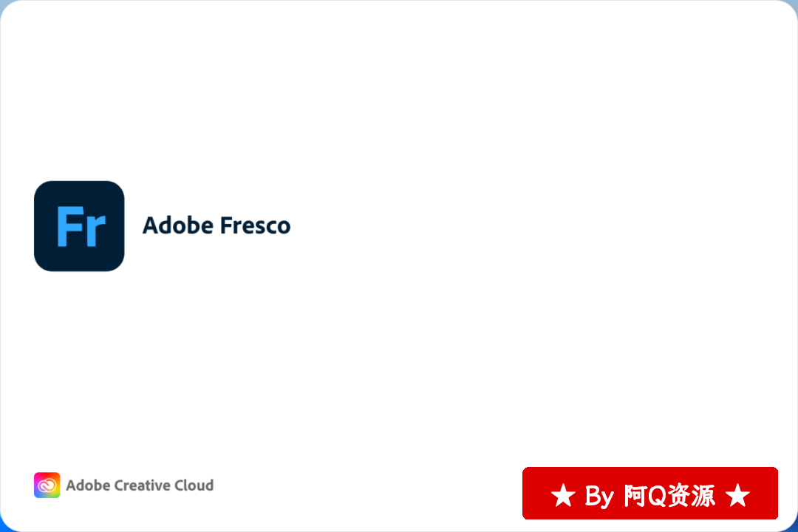Click the left white star in red banner
Viewport: 798px width, 532px height.
[x=563, y=495]
